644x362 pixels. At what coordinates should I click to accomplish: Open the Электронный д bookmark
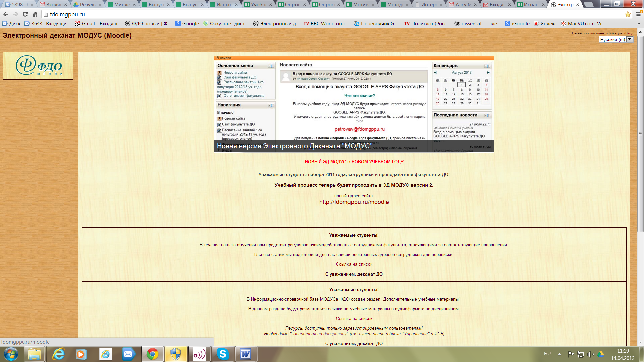276,24
